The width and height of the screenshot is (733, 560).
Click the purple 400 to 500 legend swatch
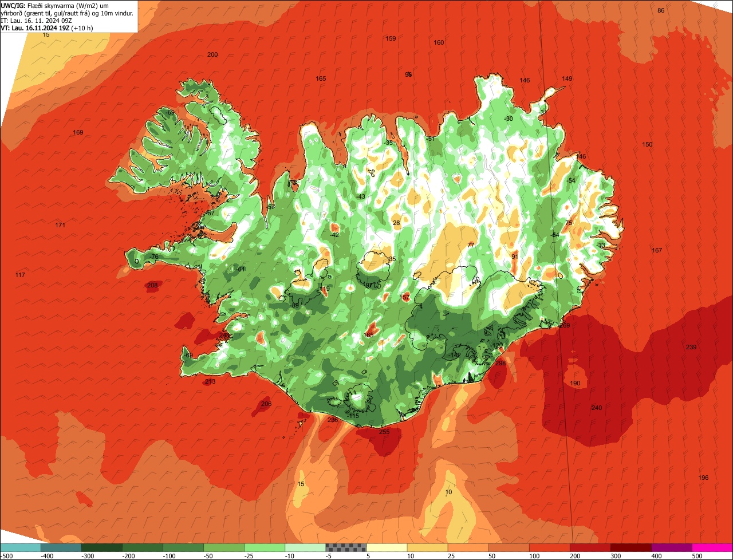click(x=671, y=547)
